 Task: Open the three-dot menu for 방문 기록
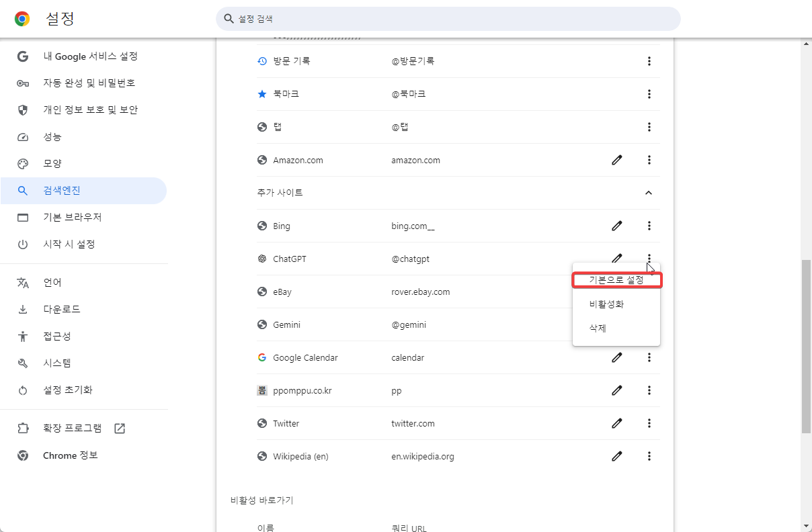pos(649,60)
